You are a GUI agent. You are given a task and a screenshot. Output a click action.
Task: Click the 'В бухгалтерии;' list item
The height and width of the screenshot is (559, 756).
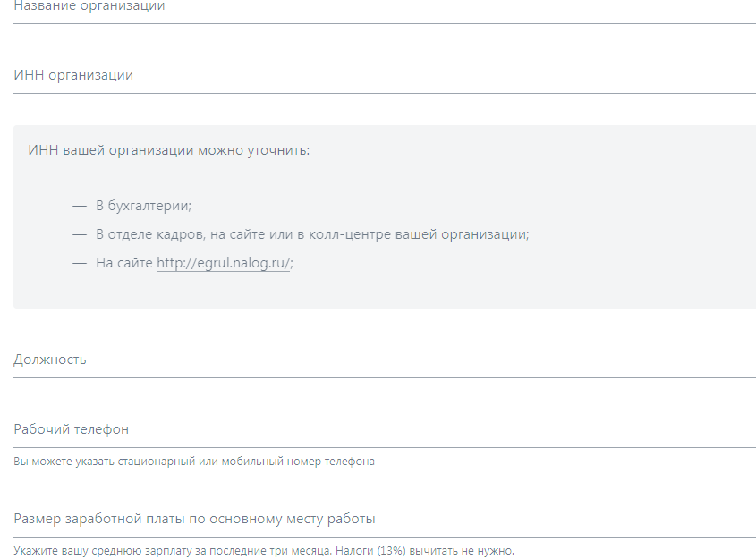[x=143, y=206]
